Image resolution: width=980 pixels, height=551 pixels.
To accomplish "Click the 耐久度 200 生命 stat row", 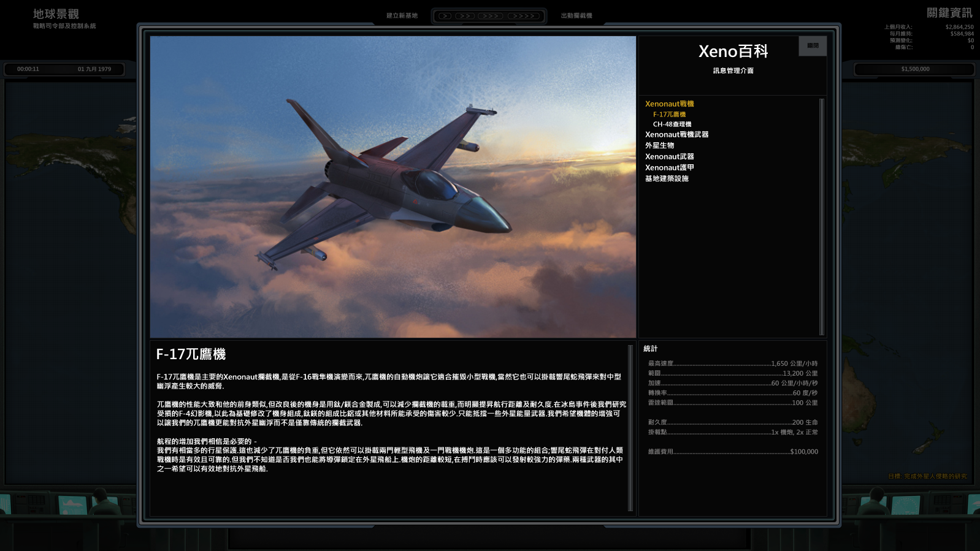I will point(733,422).
